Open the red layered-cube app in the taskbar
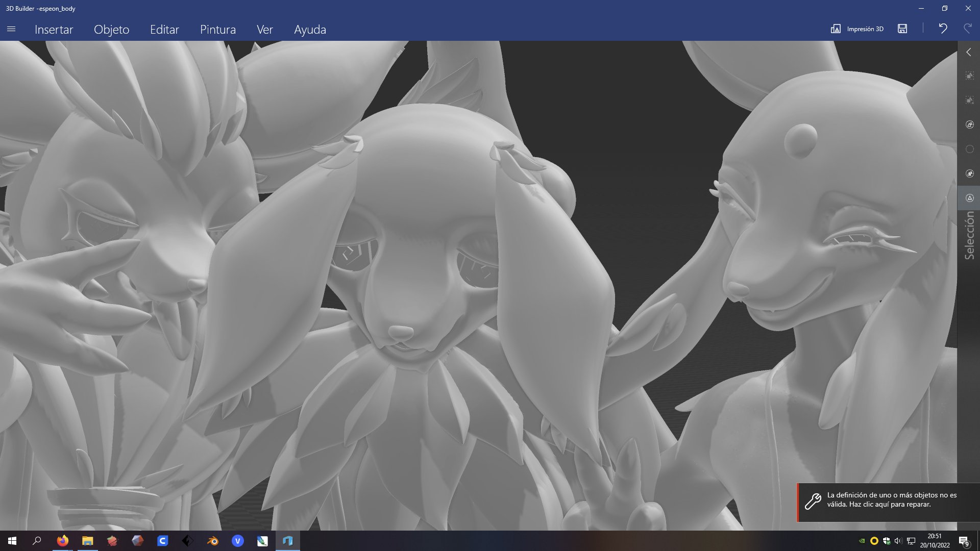980x551 pixels. tap(112, 541)
